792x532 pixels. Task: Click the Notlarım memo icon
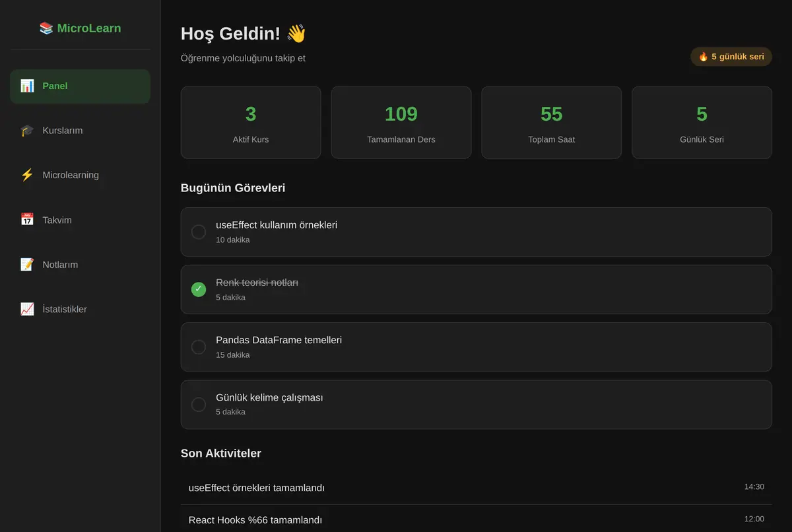[27, 265]
